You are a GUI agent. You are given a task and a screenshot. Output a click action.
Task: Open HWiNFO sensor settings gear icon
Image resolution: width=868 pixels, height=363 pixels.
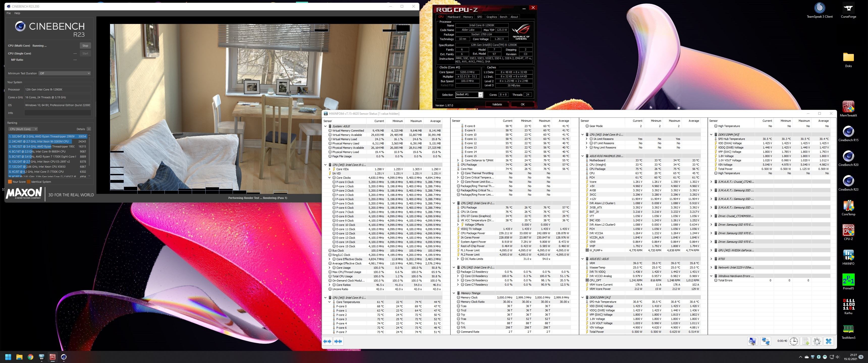[817, 341]
